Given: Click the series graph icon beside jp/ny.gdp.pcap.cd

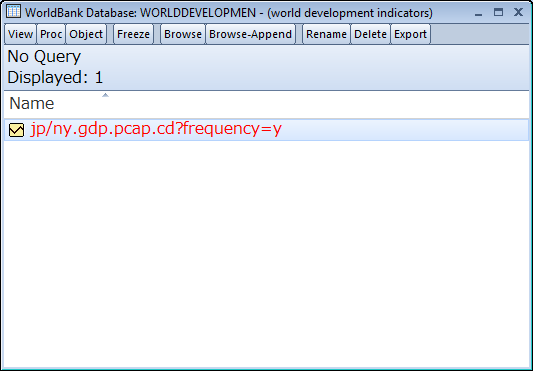Looking at the screenshot, I should click(16, 130).
